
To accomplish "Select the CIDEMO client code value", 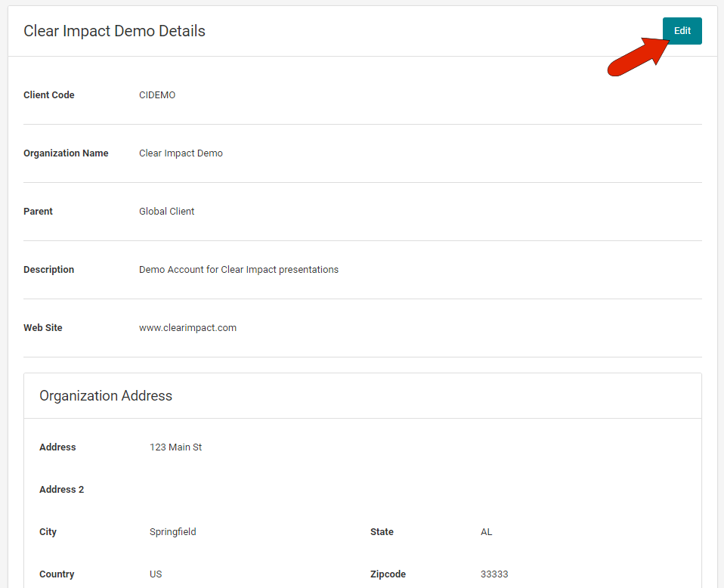I will (157, 94).
